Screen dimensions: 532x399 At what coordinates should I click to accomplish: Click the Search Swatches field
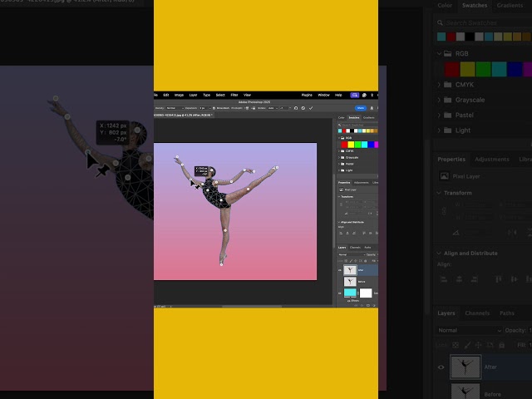[x=358, y=126]
